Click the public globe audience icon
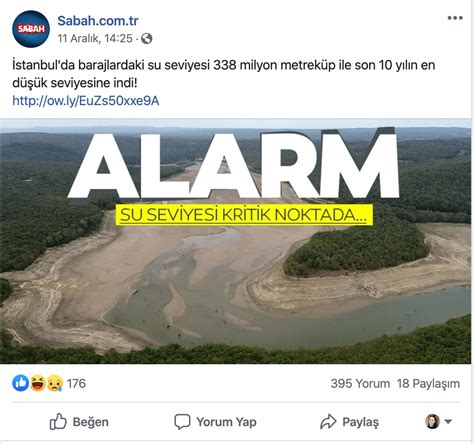474x444 pixels. [x=147, y=39]
